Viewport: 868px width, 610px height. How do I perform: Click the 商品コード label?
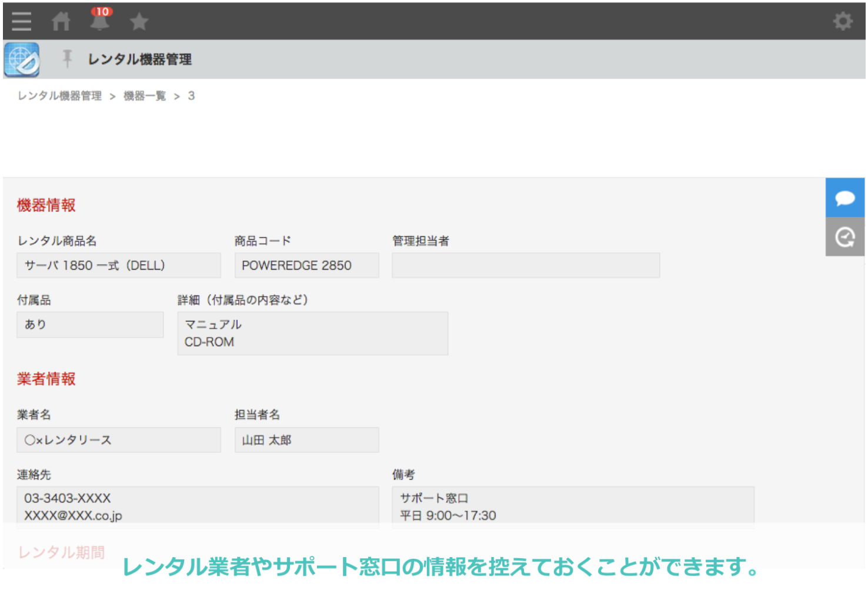(x=263, y=241)
